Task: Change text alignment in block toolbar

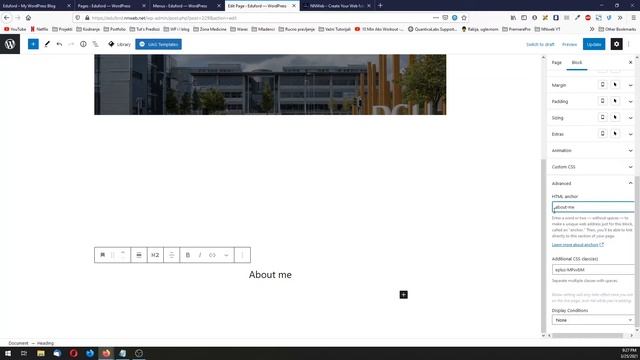Action: click(x=171, y=255)
